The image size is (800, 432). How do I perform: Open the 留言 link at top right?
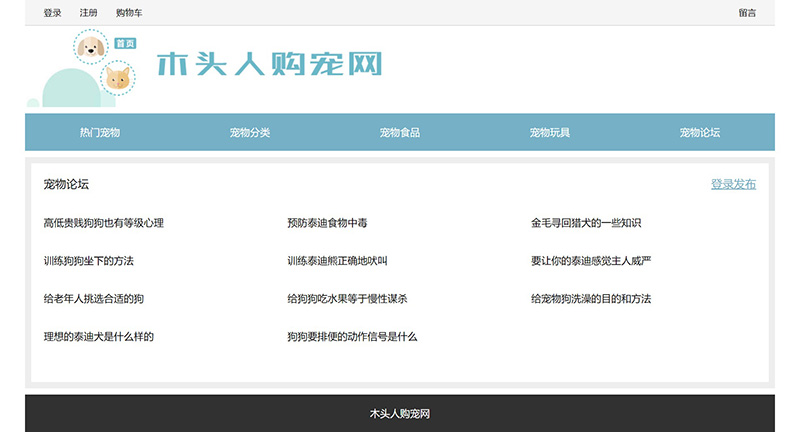(x=747, y=13)
